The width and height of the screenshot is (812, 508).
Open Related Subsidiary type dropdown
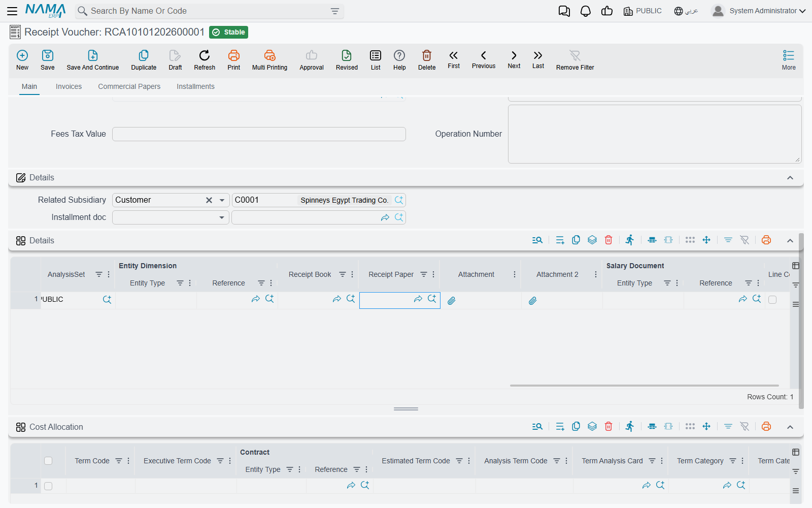(x=222, y=200)
